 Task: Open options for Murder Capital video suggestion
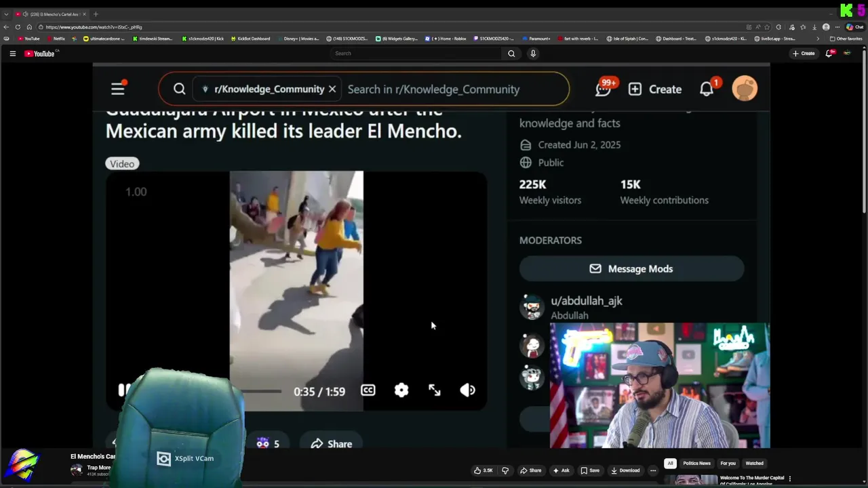(x=790, y=479)
